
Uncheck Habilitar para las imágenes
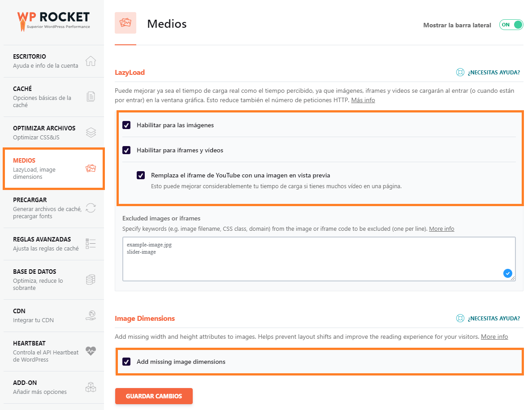(126, 125)
